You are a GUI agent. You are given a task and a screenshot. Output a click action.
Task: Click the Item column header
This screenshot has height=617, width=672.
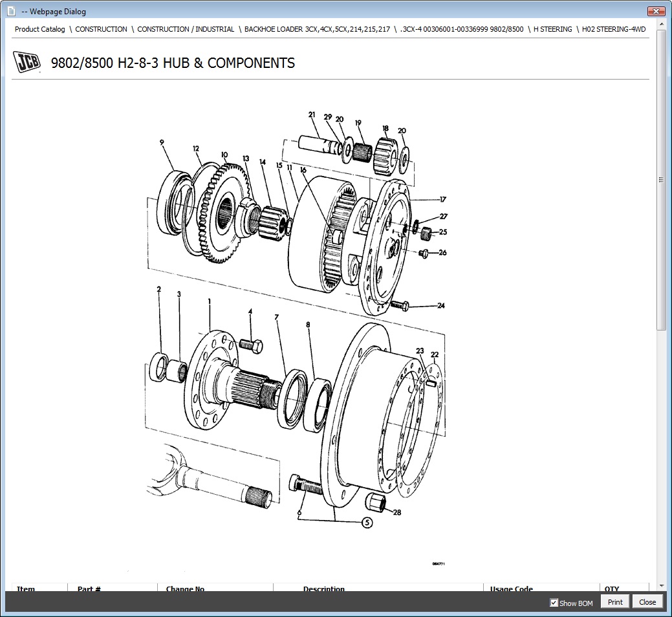point(26,589)
